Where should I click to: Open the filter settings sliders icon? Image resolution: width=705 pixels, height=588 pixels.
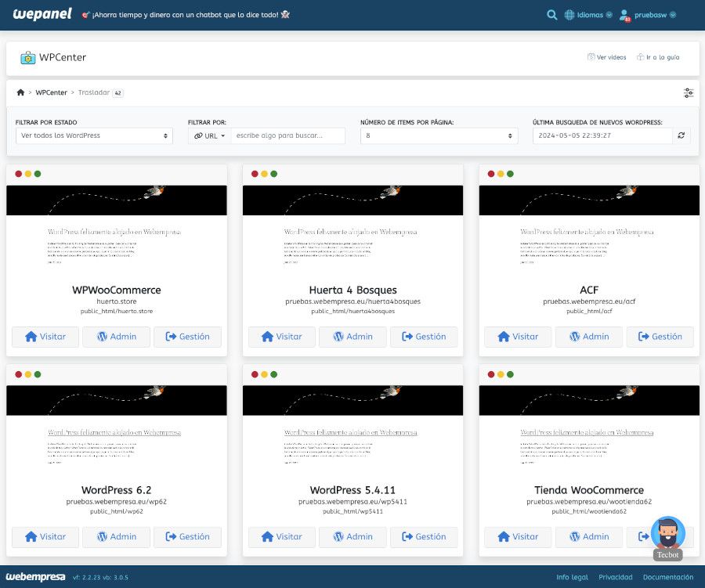tap(689, 93)
